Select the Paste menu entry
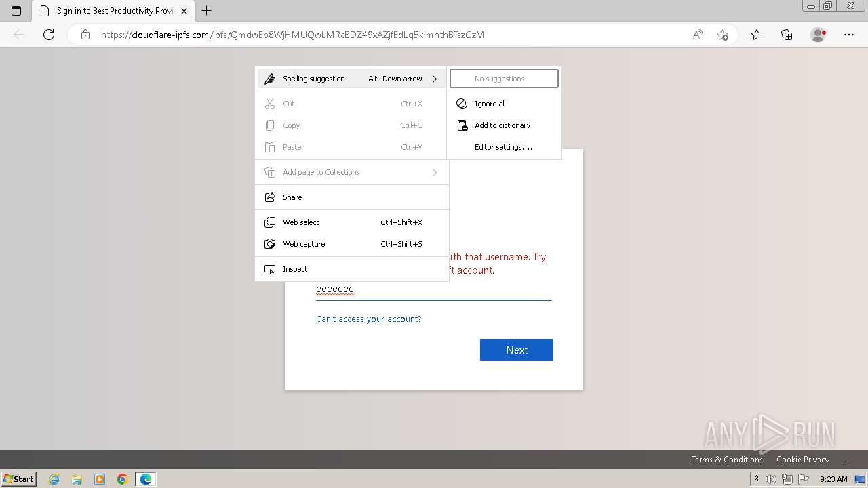The height and width of the screenshot is (488, 868). pos(352,147)
